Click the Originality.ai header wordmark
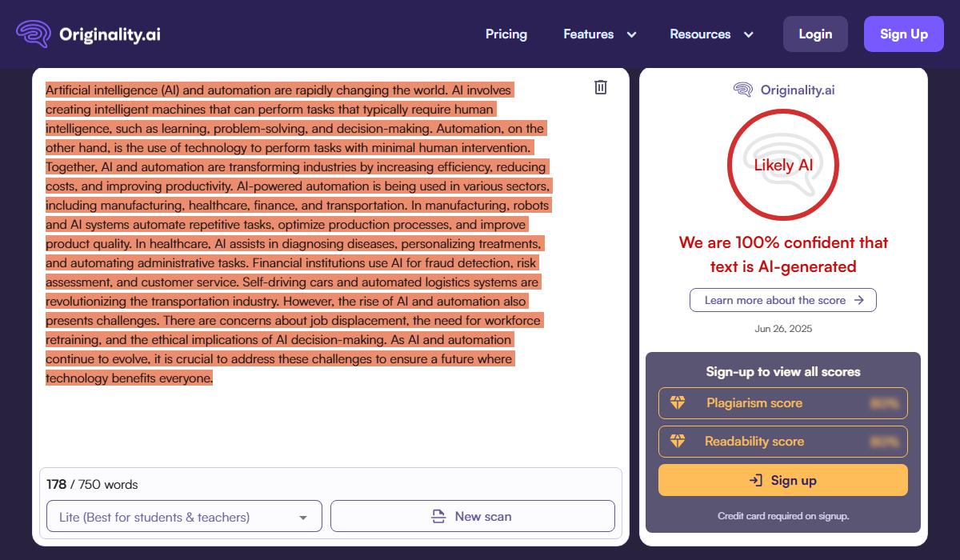This screenshot has width=960, height=560. point(110,34)
